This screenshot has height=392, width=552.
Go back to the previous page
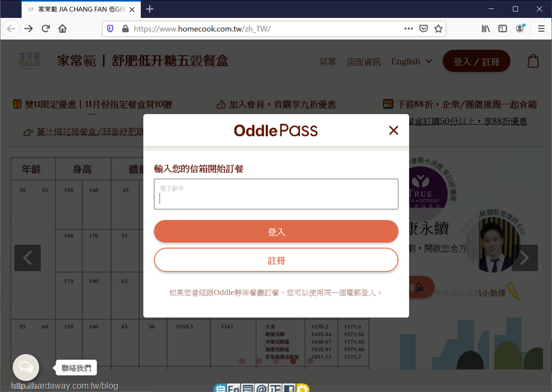[11, 29]
